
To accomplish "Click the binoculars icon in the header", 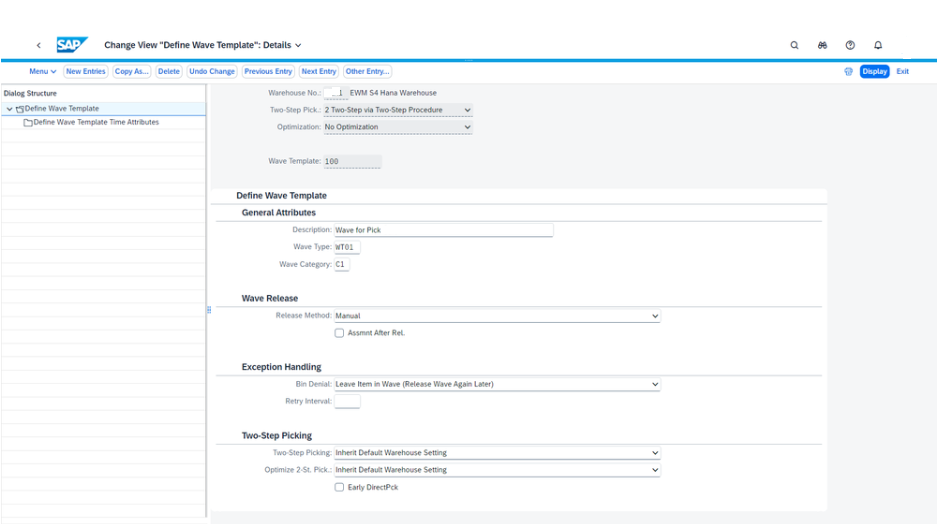I will pos(822,45).
